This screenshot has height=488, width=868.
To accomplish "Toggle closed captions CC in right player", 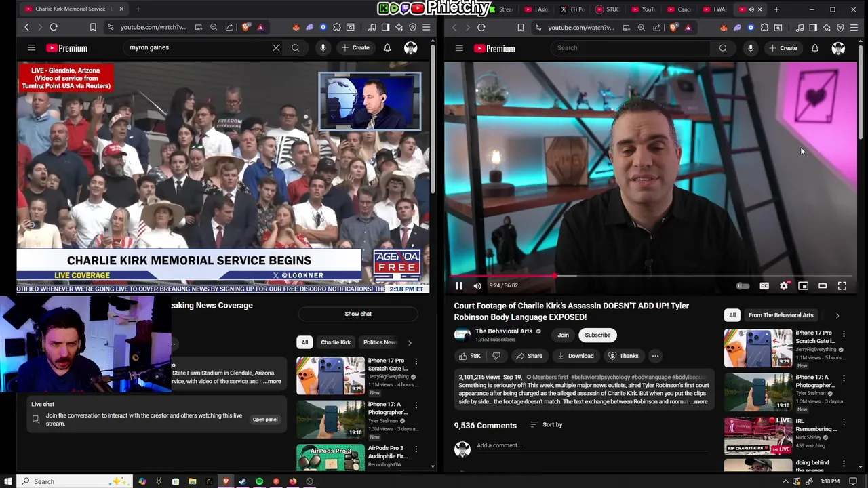I will click(x=764, y=286).
